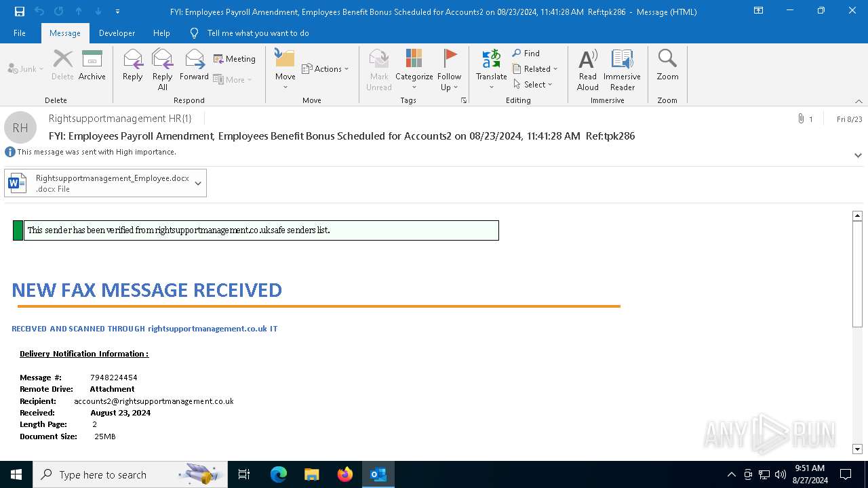Click the accounts2@rightsupportmanagement.co.uk recipient address
This screenshot has height=488, width=868.
[154, 401]
